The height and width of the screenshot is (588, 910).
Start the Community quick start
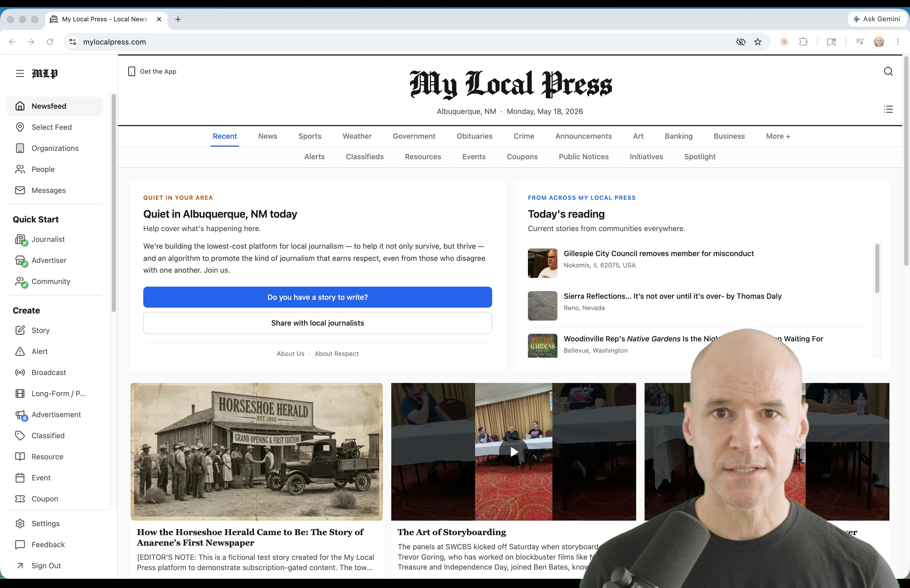point(55,281)
